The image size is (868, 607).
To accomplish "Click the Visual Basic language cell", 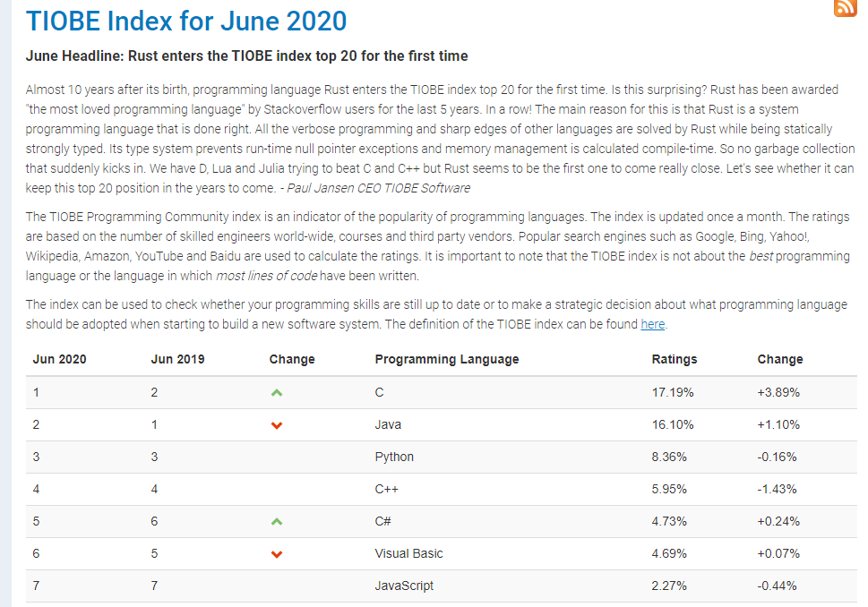I will tap(408, 553).
